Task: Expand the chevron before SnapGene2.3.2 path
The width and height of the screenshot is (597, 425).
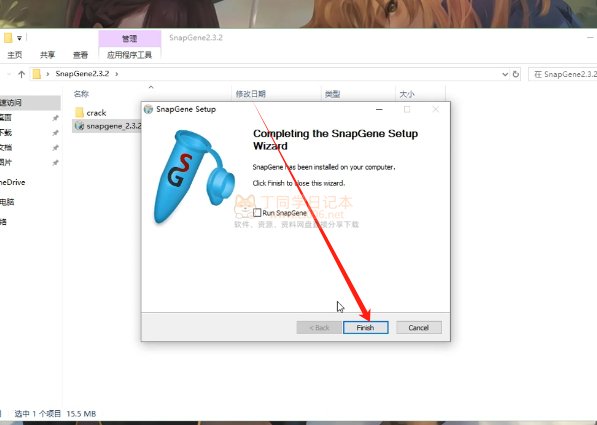Action: (48, 73)
